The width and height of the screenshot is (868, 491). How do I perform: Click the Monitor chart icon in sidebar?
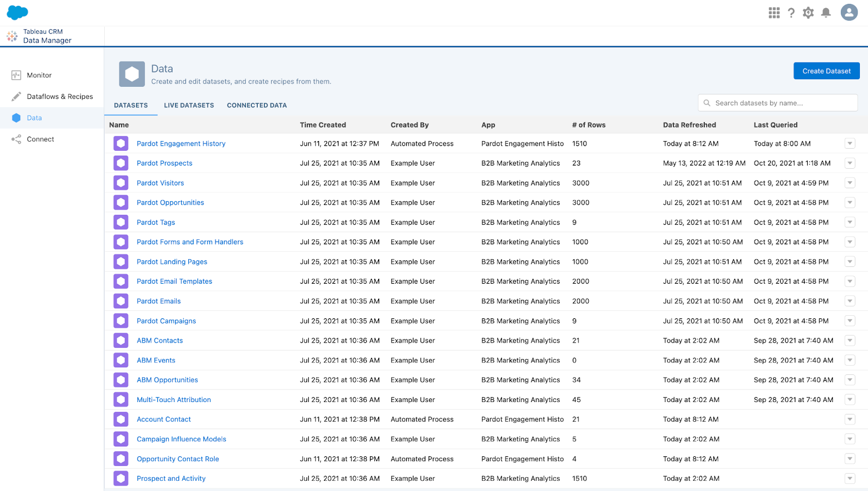pyautogui.click(x=16, y=75)
